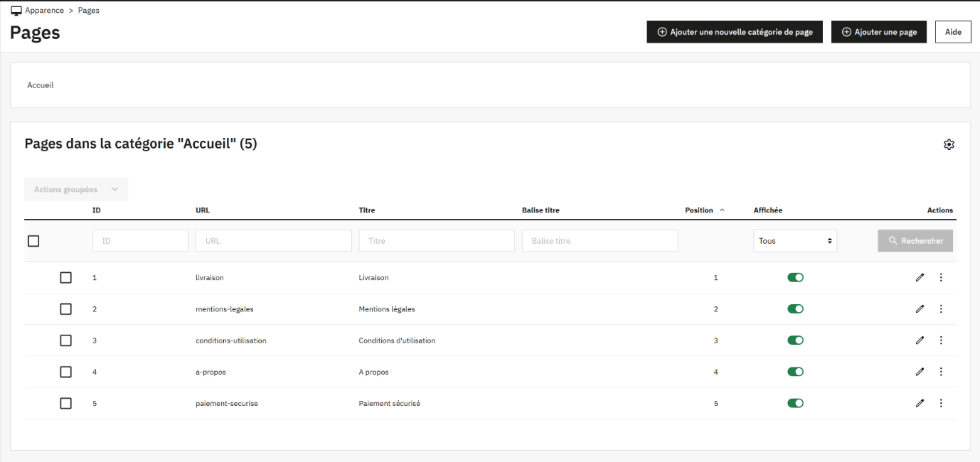980x462 pixels.
Task: Open three-dot menu for mentions-legales row
Action: (941, 308)
